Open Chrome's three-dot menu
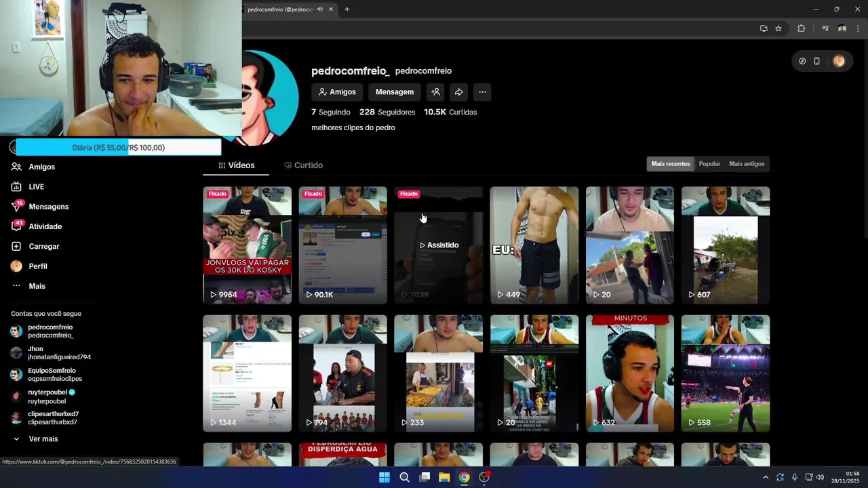 pos(858,28)
